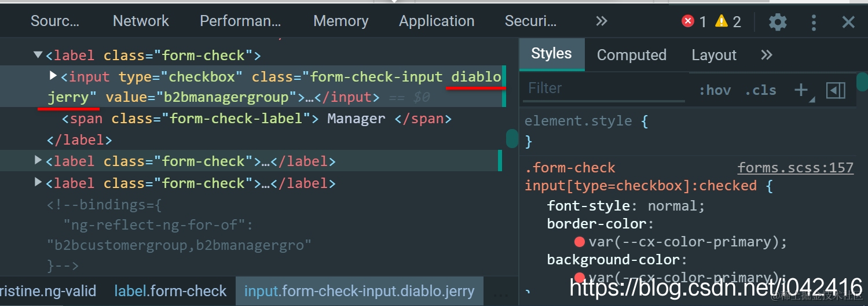Show more Styles pane tabs chevron after Layout

767,55
